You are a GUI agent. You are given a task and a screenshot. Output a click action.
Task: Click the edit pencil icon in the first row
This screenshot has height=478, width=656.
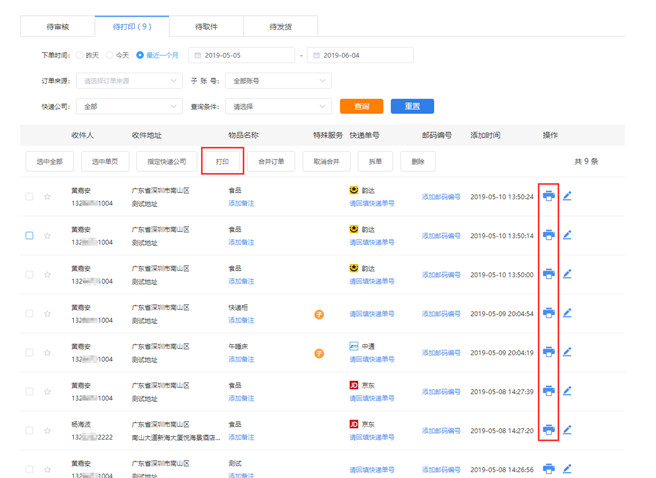(x=567, y=196)
